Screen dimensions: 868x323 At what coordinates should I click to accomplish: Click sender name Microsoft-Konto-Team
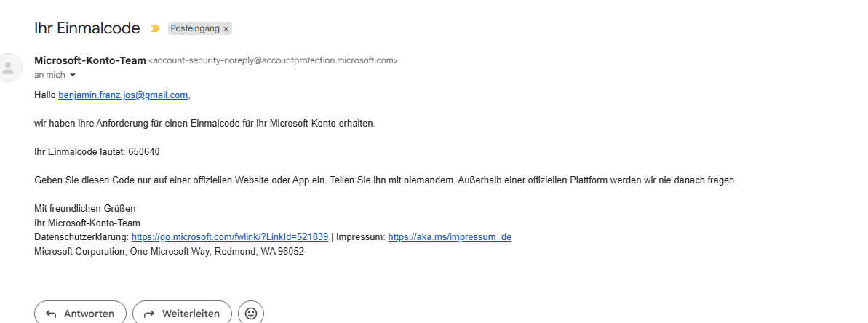coord(90,60)
